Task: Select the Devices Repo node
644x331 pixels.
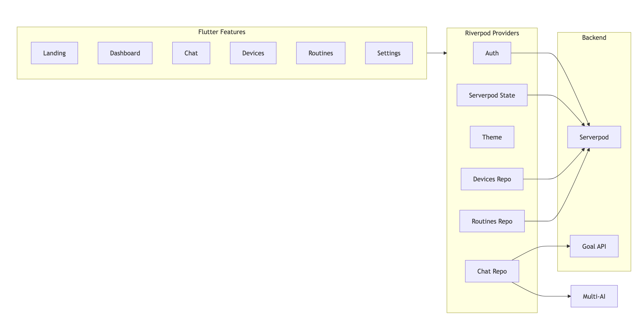Action: pos(492,179)
